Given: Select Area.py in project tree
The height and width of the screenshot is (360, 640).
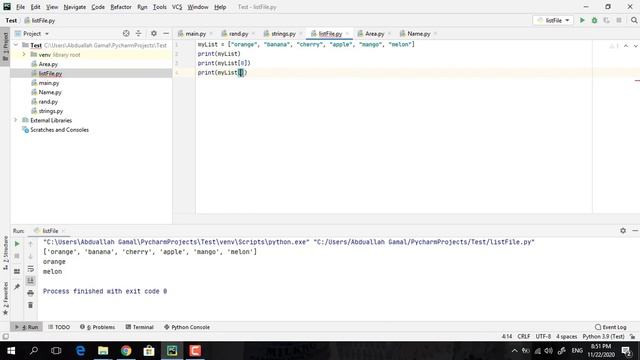Looking at the screenshot, I should tap(48, 64).
